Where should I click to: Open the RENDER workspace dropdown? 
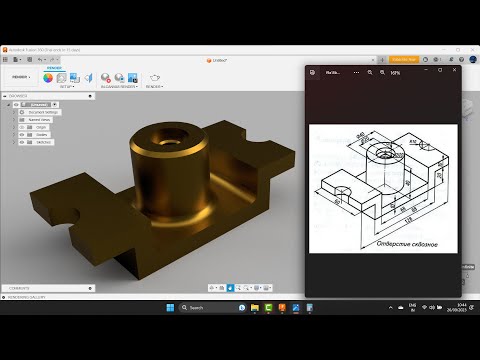[21, 77]
